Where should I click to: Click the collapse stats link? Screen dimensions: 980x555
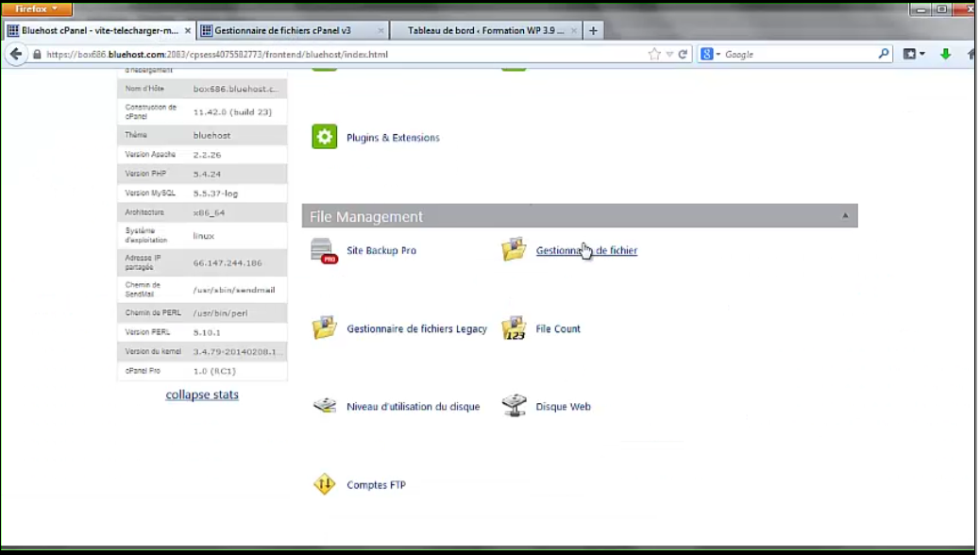(202, 395)
